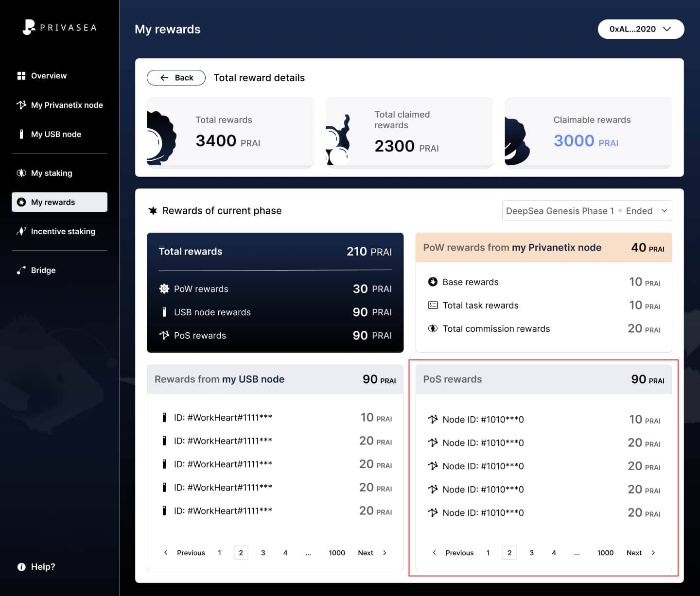Go to page 3 of PoS list

click(x=531, y=553)
